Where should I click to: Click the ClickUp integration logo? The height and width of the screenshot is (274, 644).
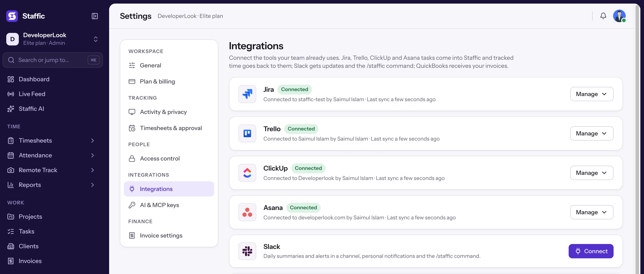[247, 173]
